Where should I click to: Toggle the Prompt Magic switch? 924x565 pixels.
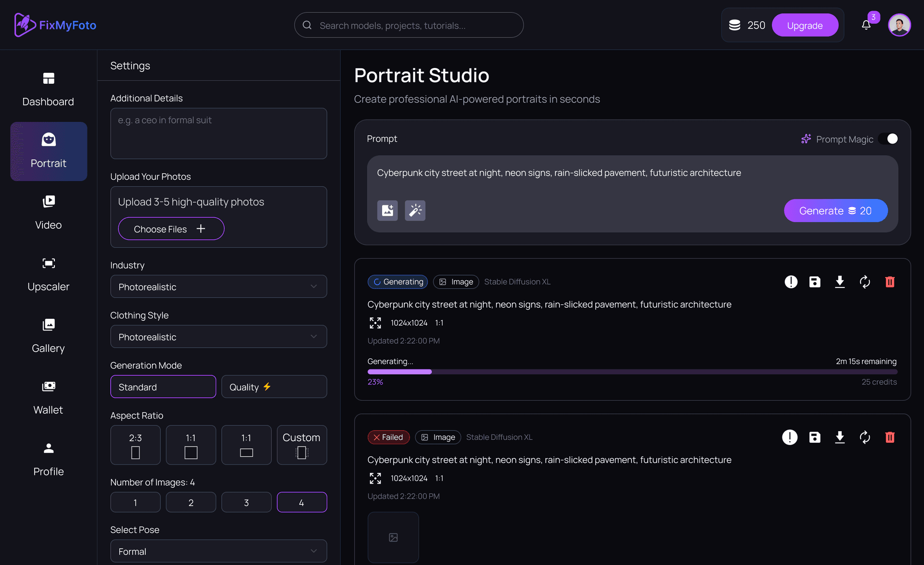(888, 139)
